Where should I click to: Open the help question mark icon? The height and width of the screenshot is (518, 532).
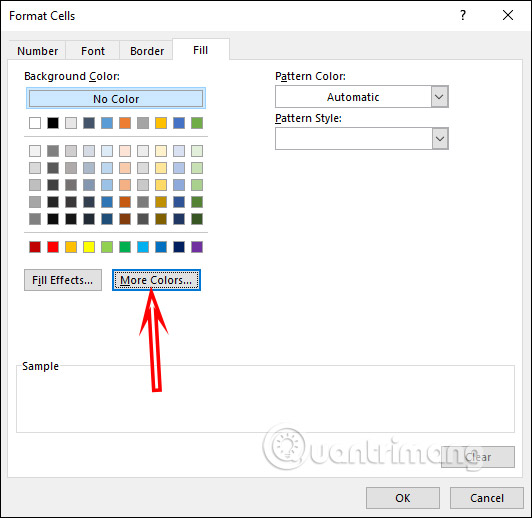pyautogui.click(x=463, y=15)
